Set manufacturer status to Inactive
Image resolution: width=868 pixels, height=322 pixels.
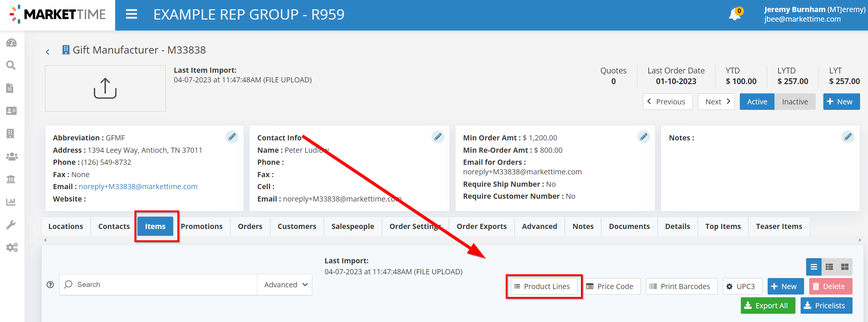click(x=795, y=102)
